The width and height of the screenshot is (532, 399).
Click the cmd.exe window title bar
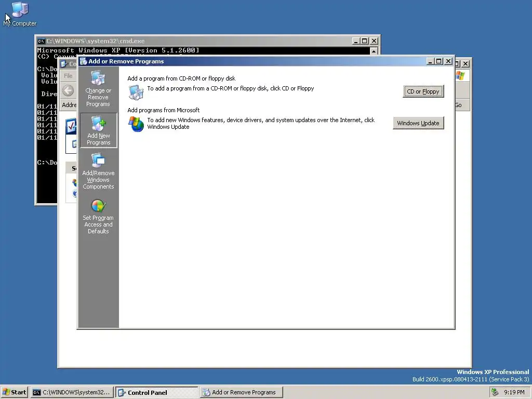pyautogui.click(x=208, y=41)
